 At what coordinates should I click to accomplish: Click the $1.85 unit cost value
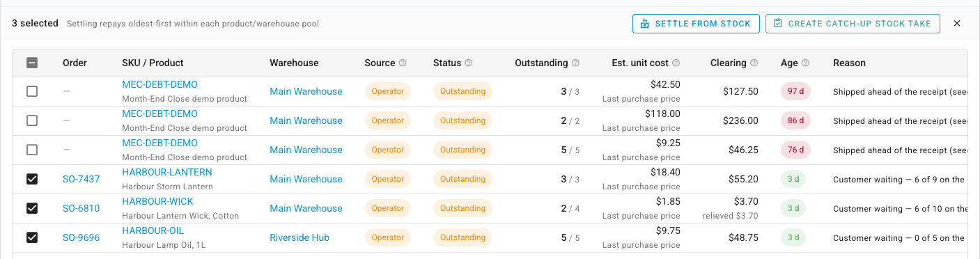coord(667,201)
